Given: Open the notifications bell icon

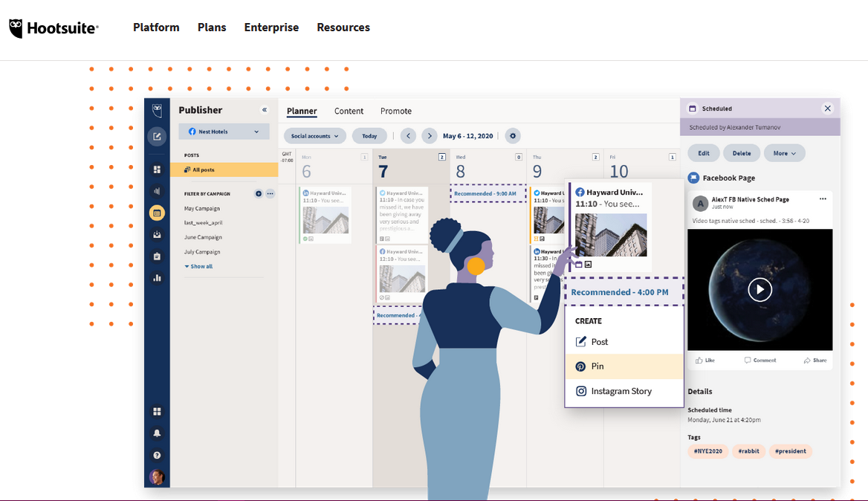Looking at the screenshot, I should click(x=158, y=433).
